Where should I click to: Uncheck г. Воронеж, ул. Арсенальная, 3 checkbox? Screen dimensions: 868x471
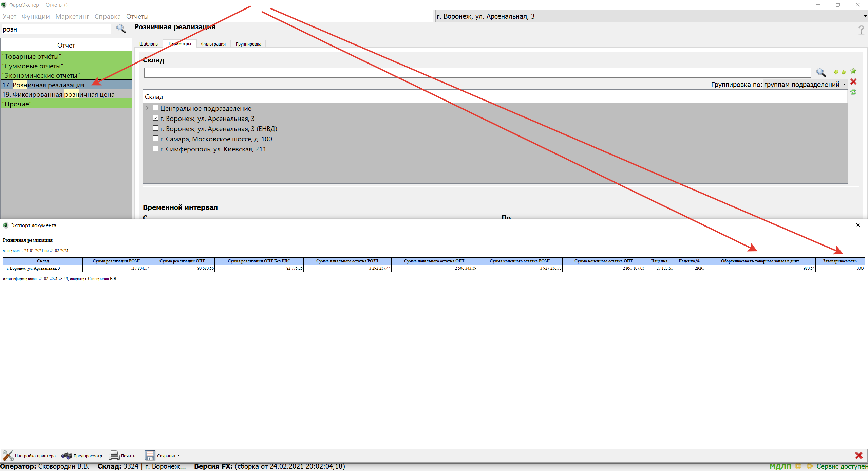[155, 118]
